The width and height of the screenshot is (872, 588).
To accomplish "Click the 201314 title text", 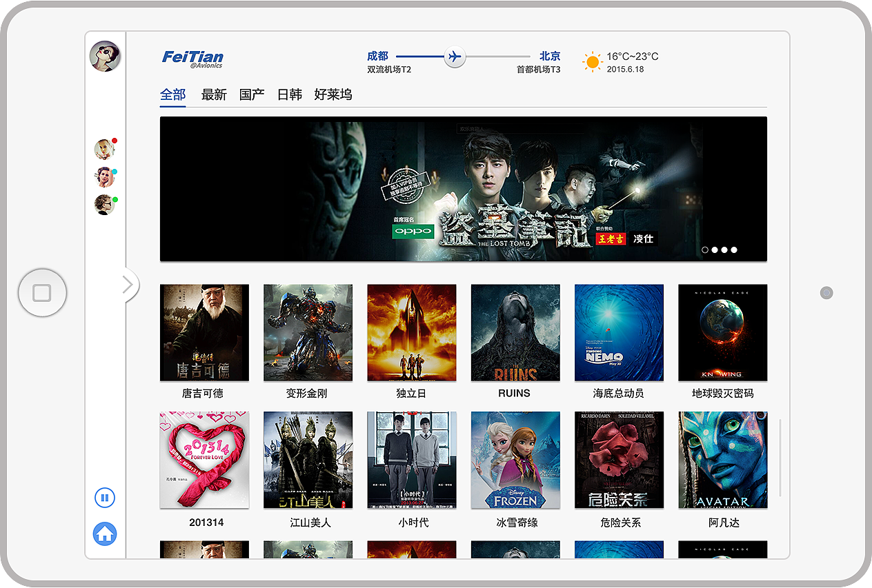I will coord(206,523).
